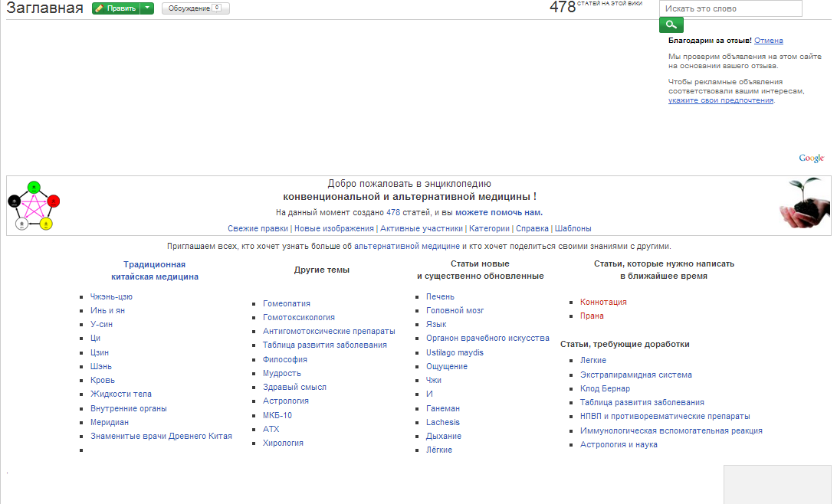The image size is (837, 504).
Task: Click the Google logo in the ad area
Action: (x=812, y=158)
